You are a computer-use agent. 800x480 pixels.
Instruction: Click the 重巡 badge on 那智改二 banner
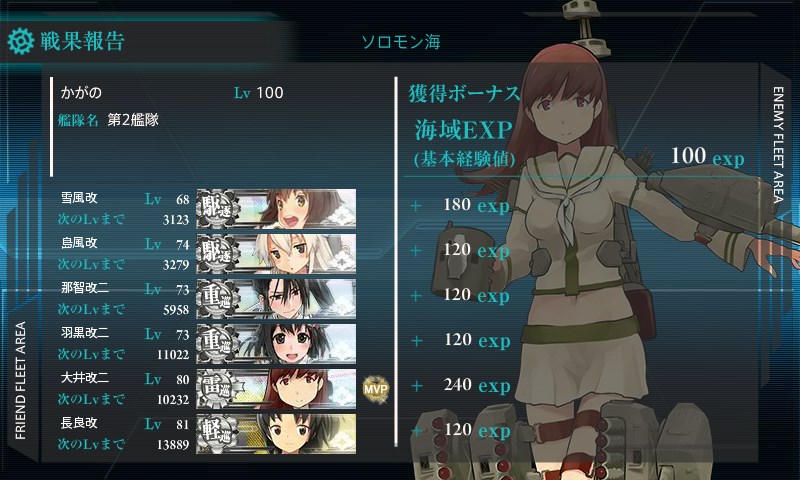click(x=218, y=298)
